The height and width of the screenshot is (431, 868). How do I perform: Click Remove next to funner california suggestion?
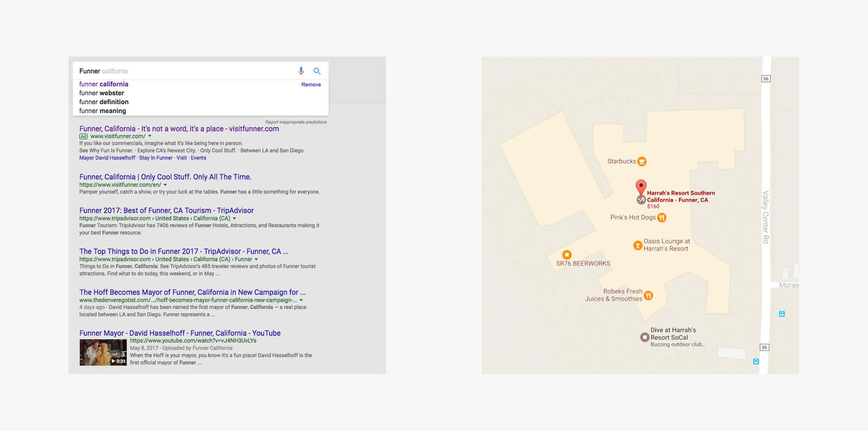coord(311,85)
